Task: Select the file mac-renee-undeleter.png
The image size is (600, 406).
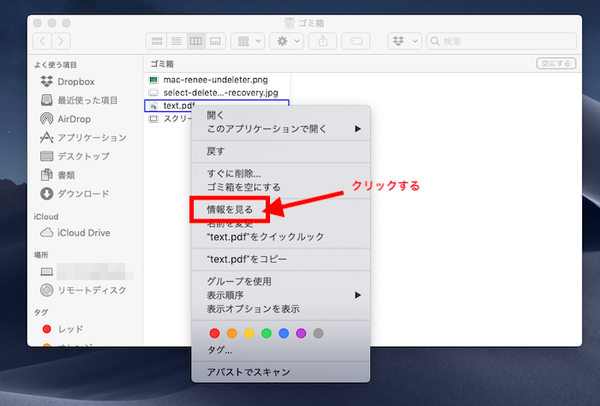Action: 216,80
